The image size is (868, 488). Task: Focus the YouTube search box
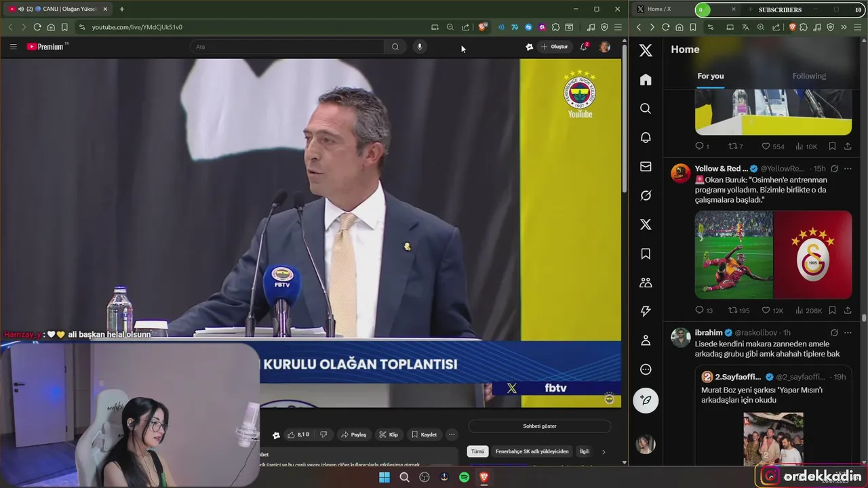point(288,47)
